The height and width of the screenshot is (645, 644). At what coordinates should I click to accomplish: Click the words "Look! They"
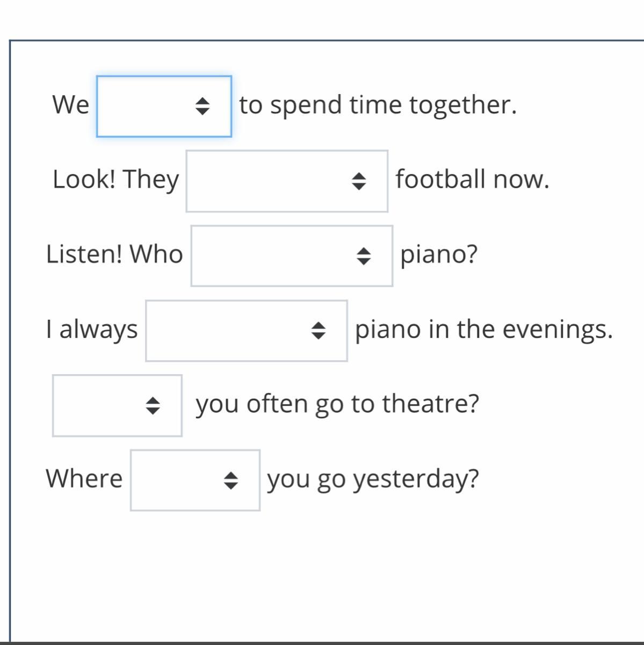pyautogui.click(x=115, y=179)
